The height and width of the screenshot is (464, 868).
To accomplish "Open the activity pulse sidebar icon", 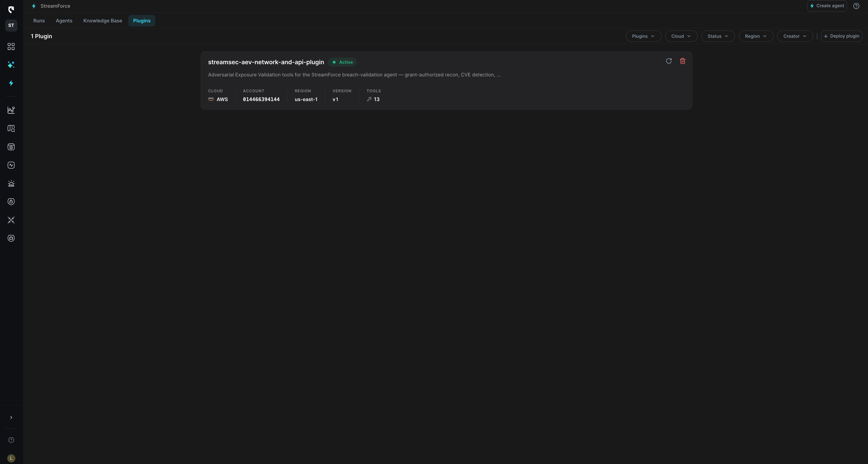I will [x=11, y=165].
